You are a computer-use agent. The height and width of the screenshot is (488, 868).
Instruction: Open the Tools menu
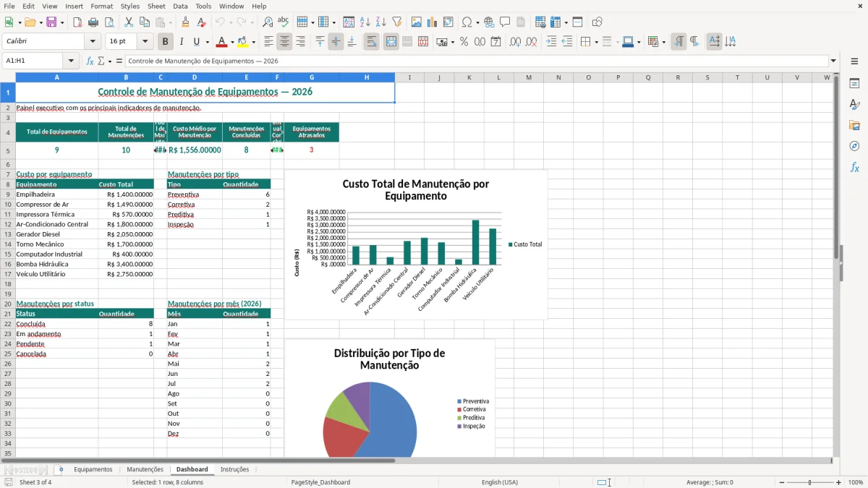(203, 6)
